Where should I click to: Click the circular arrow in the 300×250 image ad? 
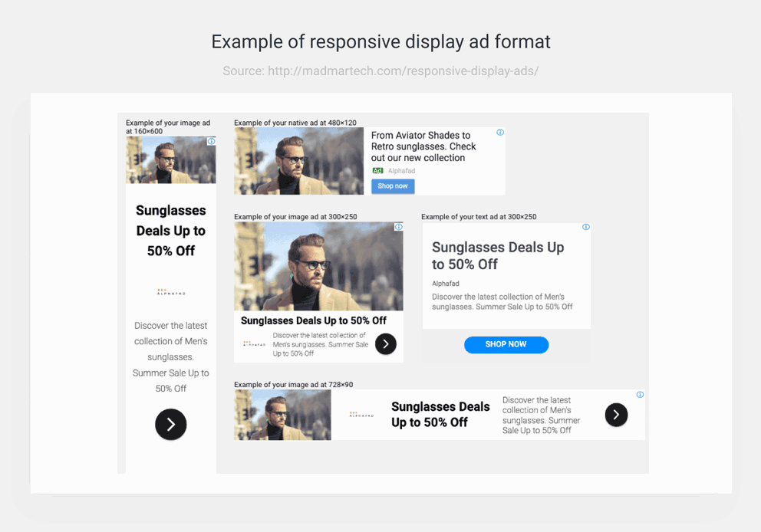click(385, 343)
